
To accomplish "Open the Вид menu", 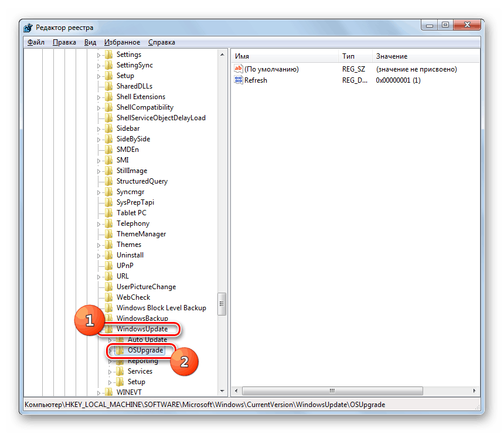I will [90, 42].
